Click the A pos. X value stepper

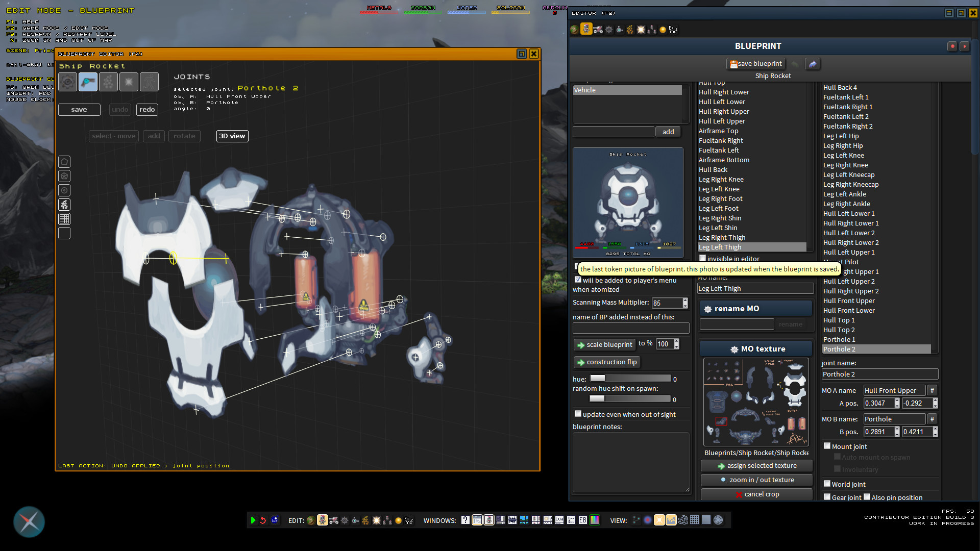[x=897, y=403]
